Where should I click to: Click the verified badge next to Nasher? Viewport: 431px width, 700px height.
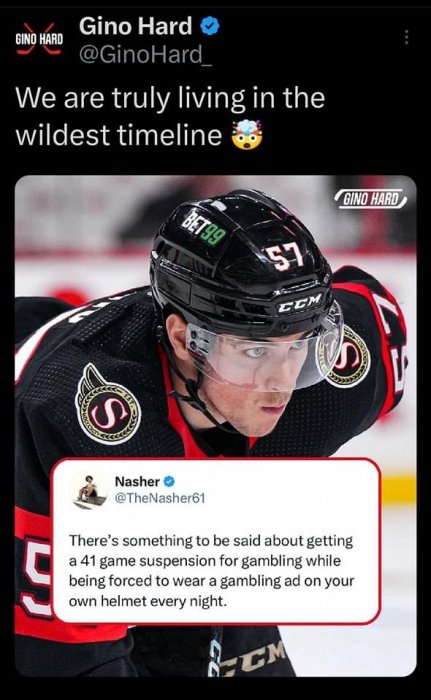pos(169,481)
